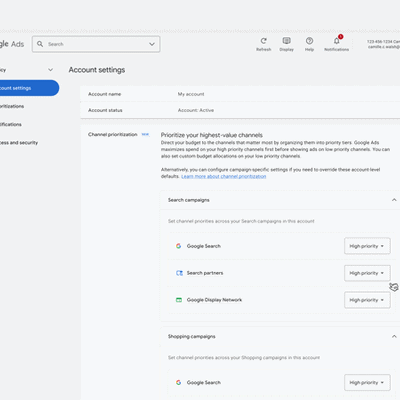Viewport: 400px width, 400px height.
Task: Click the Google Ads logo
Action: [12, 44]
